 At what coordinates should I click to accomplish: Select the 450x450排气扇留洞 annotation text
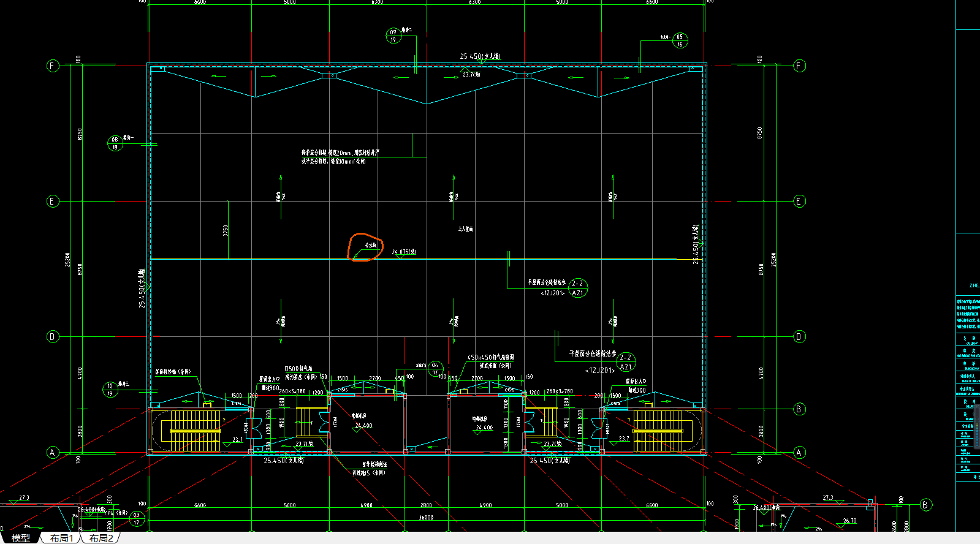point(490,357)
